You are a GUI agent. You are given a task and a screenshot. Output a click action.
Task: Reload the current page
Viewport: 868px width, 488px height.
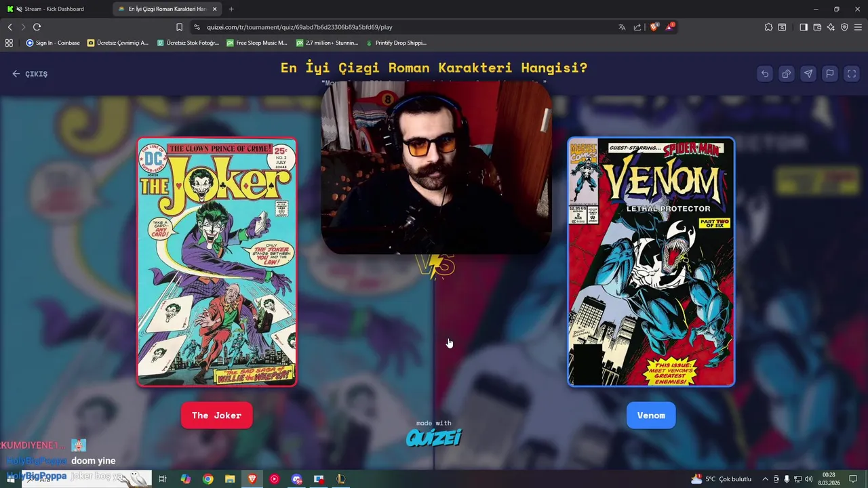(37, 27)
